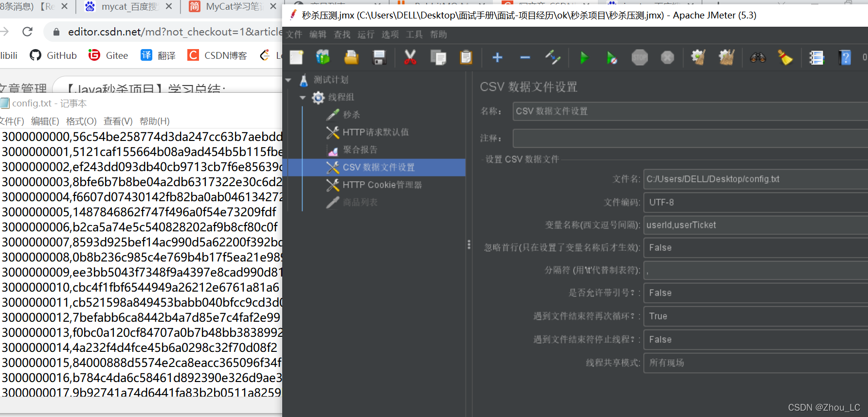
Task: Open the CSDN博客 bookmark
Action: pos(217,55)
